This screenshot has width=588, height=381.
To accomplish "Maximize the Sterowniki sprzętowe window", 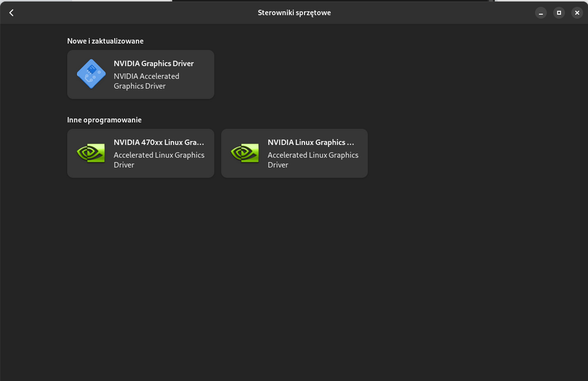I will [x=559, y=12].
